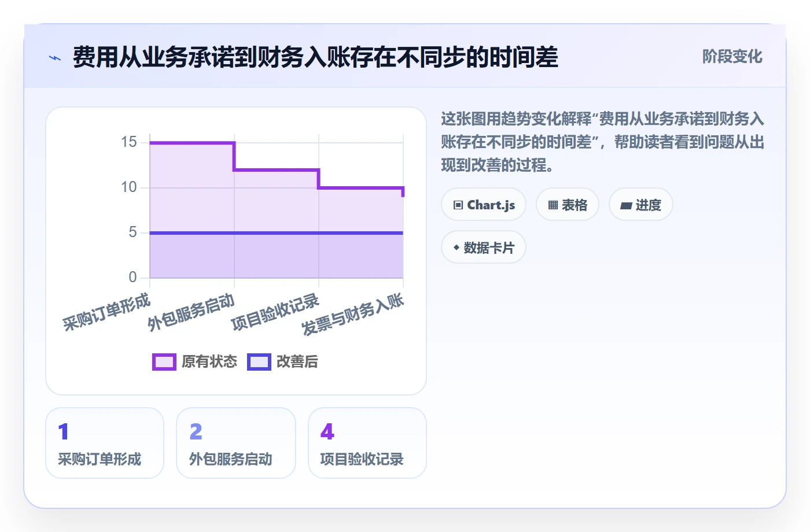
Task: Open the card numbered 1 采购订单形成
Action: (x=105, y=443)
